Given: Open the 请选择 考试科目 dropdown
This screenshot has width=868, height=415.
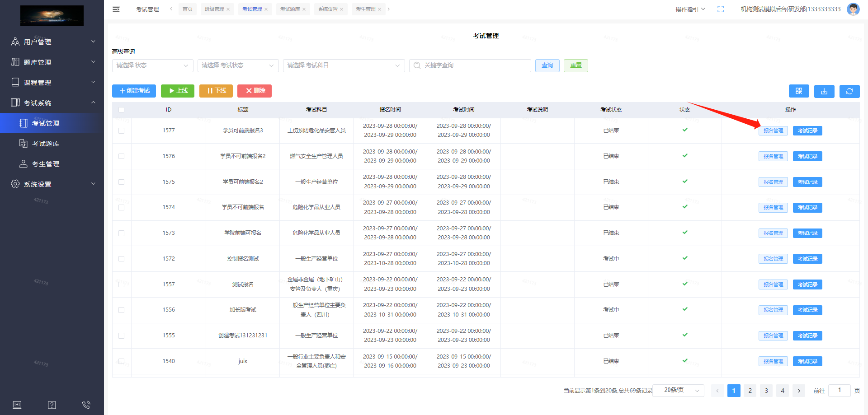Looking at the screenshot, I should (x=344, y=65).
